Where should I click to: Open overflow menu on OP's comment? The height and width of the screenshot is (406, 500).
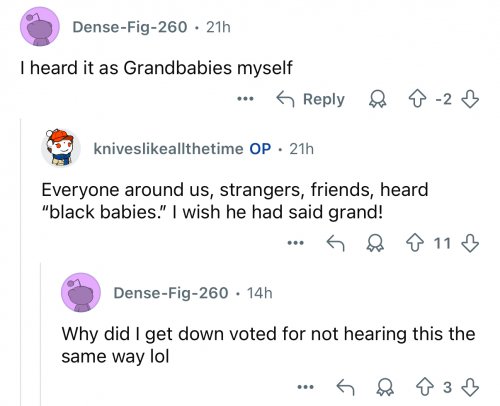point(296,243)
